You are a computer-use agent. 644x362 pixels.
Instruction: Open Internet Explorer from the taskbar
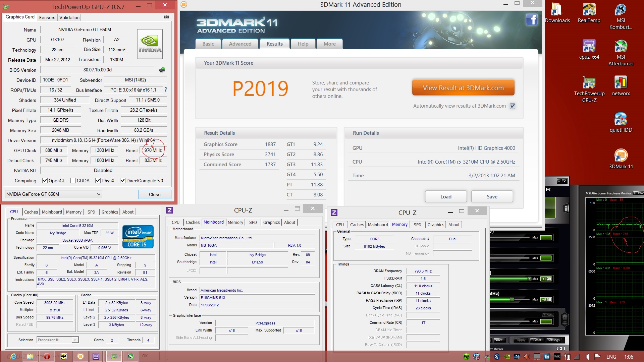[x=13, y=356]
